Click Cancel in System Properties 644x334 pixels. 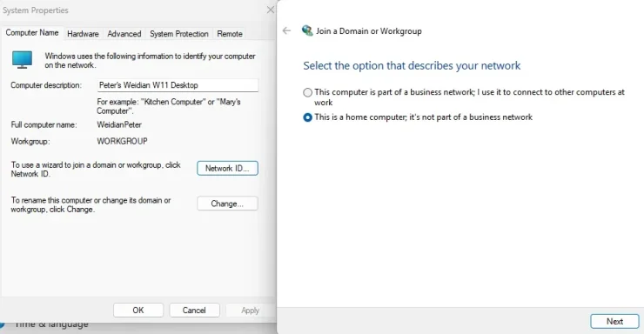pos(194,311)
